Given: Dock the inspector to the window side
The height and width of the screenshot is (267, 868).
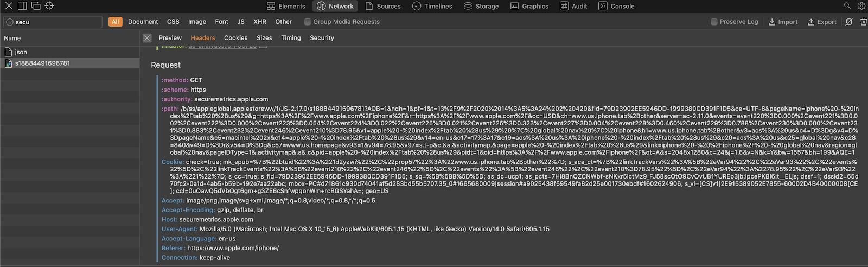Looking at the screenshot, I should coord(22,6).
